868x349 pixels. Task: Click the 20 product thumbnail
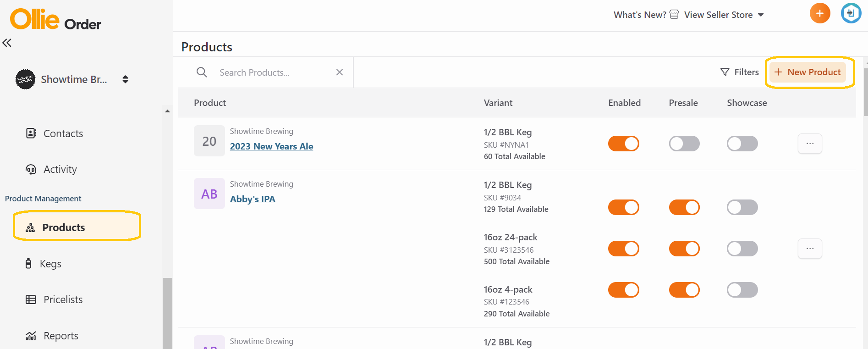point(209,141)
